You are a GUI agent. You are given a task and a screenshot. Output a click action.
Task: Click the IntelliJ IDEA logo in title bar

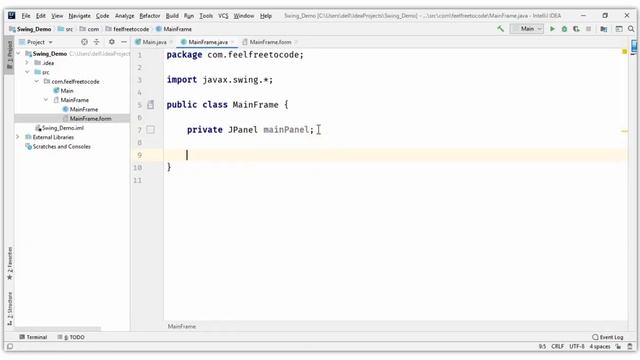click(11, 16)
